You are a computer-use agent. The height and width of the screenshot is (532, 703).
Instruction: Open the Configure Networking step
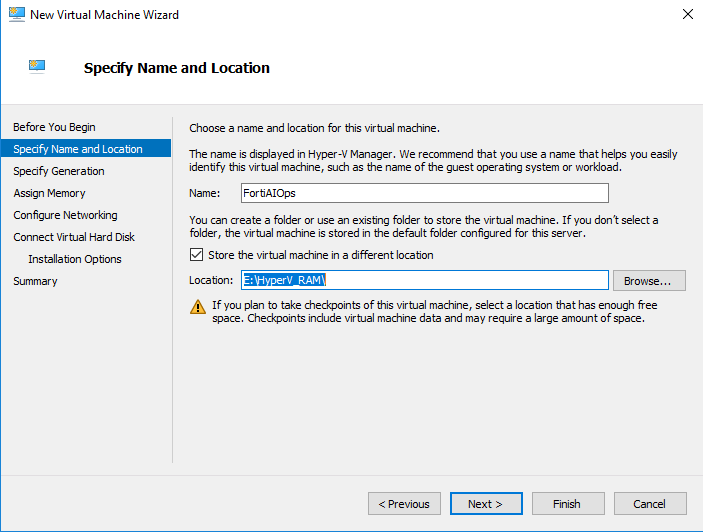(x=65, y=215)
